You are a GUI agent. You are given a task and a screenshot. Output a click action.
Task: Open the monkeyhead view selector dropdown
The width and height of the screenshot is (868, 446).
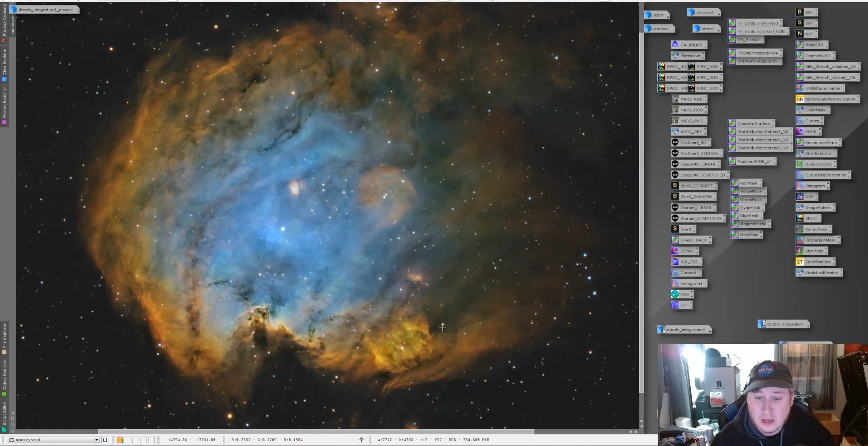pos(96,440)
